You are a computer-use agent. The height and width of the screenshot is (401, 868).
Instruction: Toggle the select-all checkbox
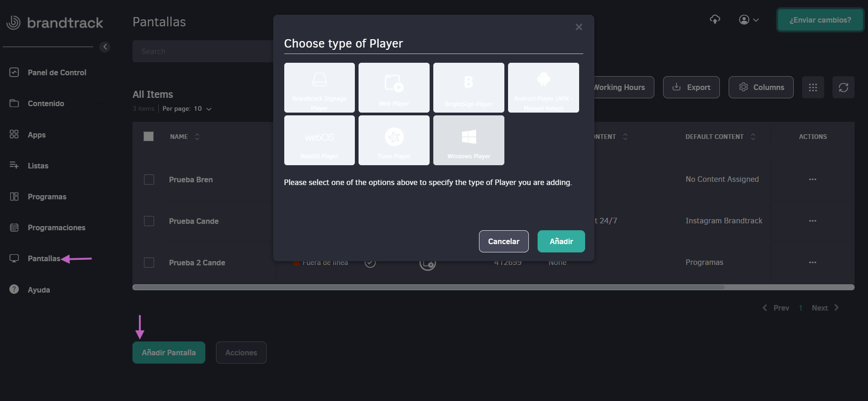click(x=149, y=137)
